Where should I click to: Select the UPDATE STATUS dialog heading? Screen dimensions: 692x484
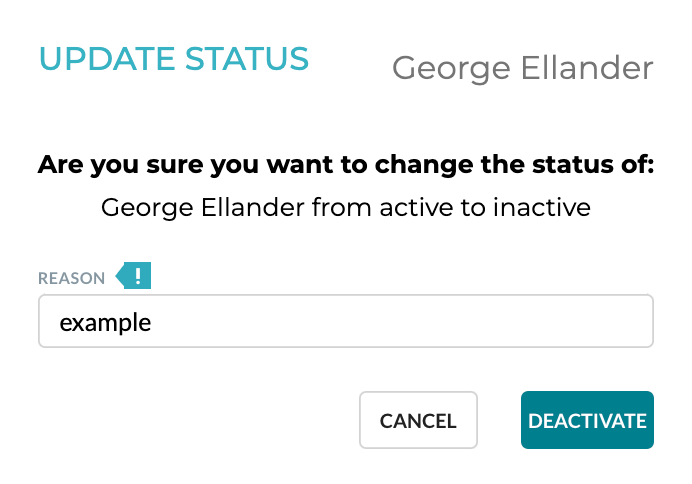tap(174, 59)
